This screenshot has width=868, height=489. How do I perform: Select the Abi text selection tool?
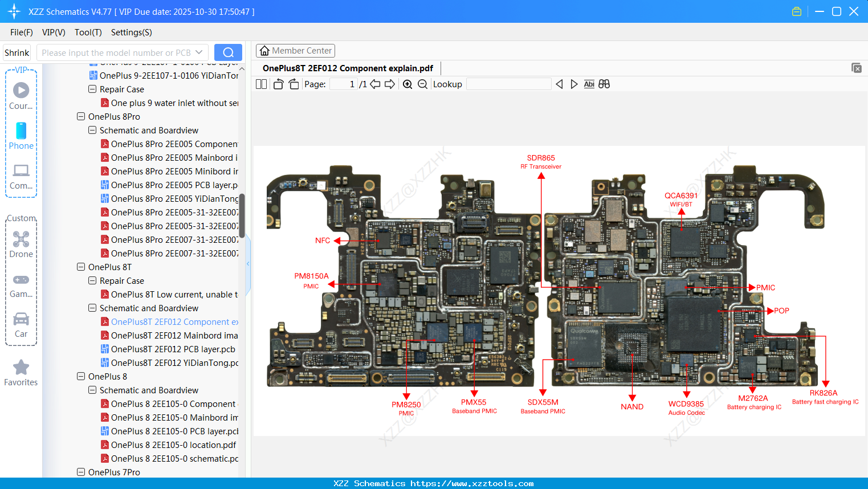(589, 84)
